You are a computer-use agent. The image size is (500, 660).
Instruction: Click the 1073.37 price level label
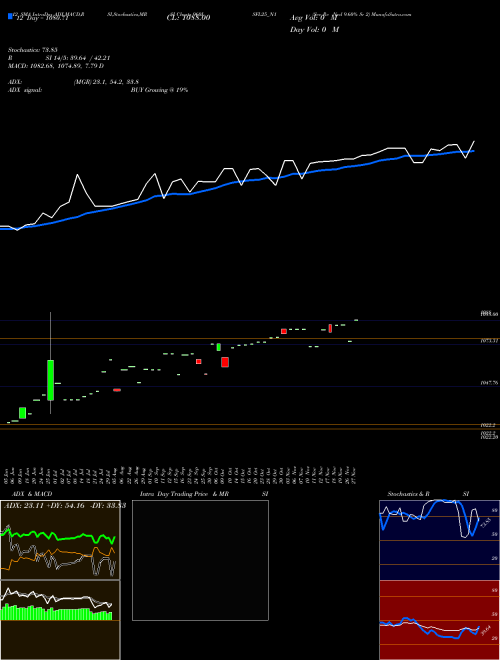tap(489, 341)
